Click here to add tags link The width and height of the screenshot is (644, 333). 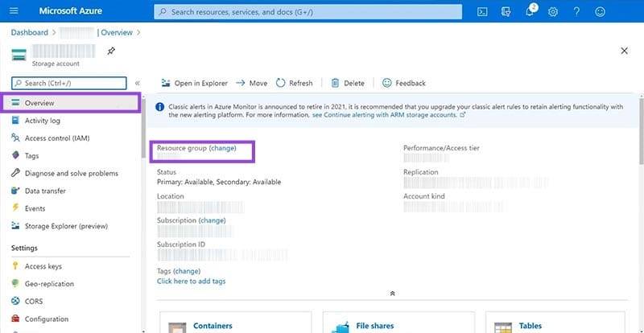click(191, 282)
